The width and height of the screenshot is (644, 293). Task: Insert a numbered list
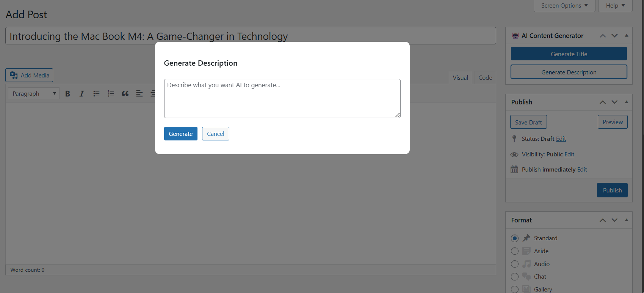click(111, 94)
